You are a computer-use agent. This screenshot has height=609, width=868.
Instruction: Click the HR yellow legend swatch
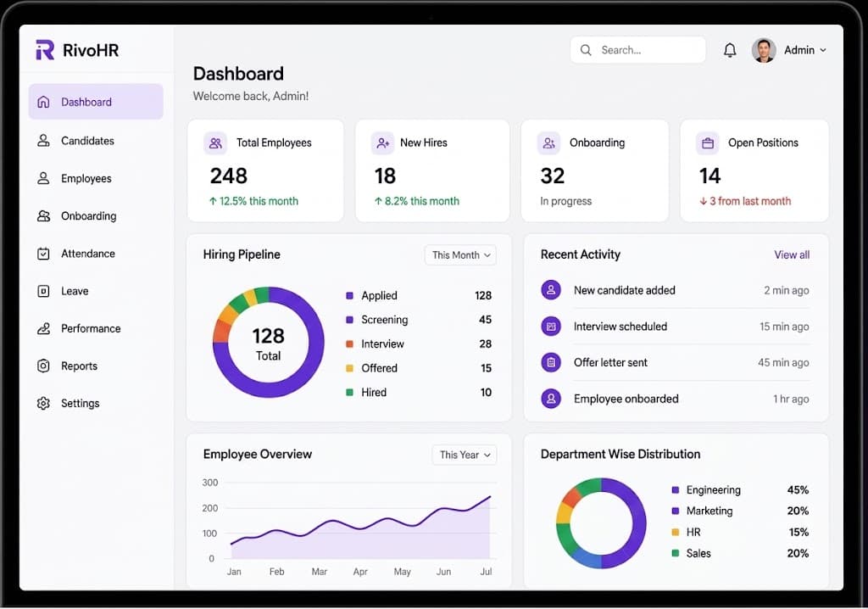pyautogui.click(x=675, y=532)
